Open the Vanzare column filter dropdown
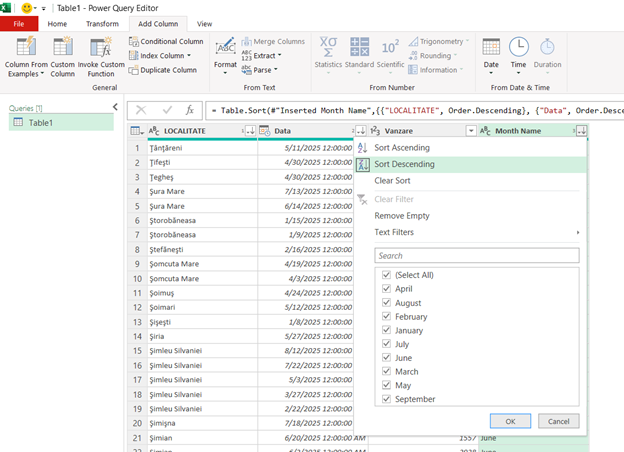 [x=471, y=131]
